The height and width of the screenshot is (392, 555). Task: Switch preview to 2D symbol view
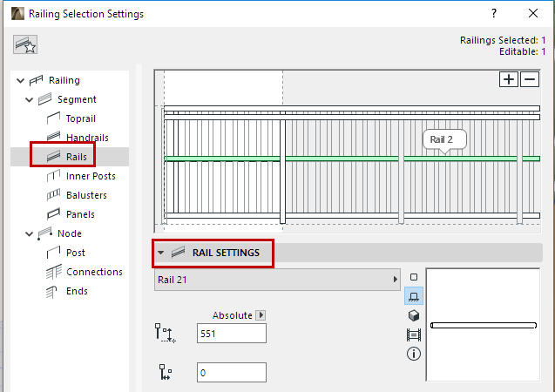pos(414,277)
